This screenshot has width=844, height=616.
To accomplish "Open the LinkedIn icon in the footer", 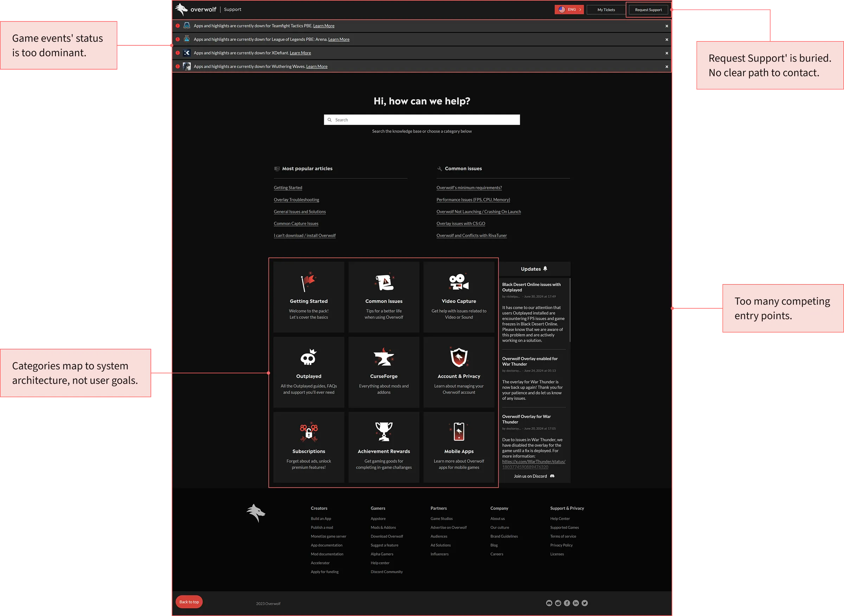I will [x=576, y=603].
